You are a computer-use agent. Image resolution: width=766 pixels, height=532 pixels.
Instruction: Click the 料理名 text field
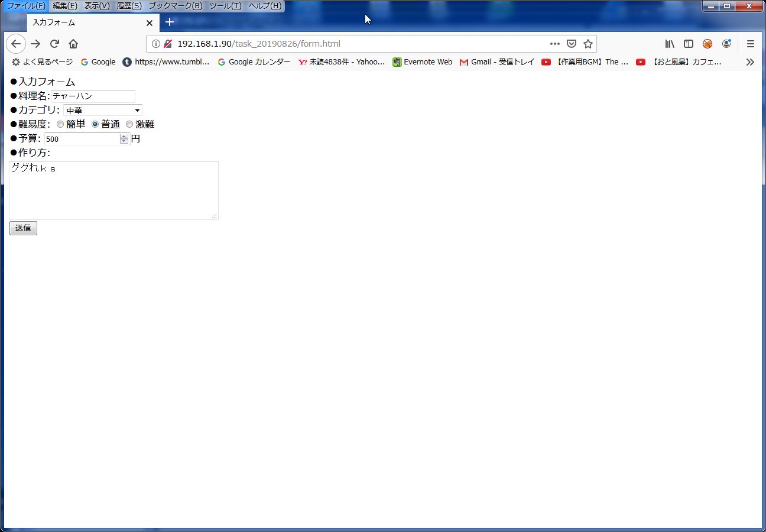click(x=93, y=96)
